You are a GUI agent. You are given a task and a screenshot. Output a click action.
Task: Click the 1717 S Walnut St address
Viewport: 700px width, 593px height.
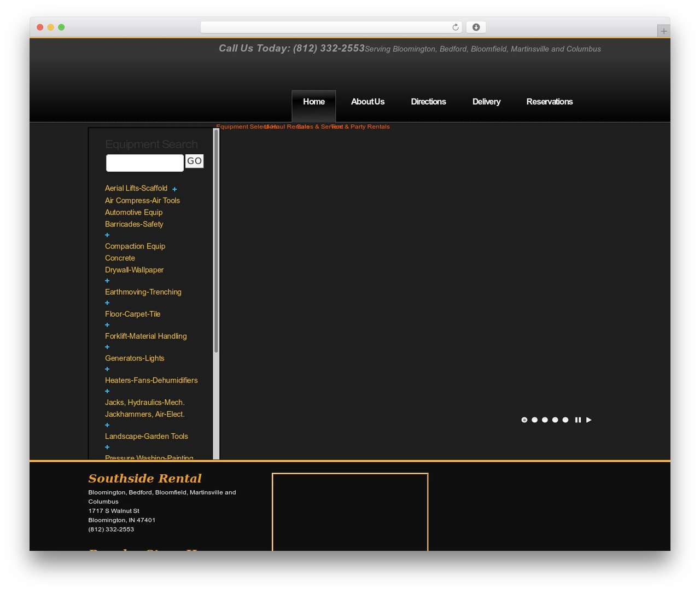point(114,511)
